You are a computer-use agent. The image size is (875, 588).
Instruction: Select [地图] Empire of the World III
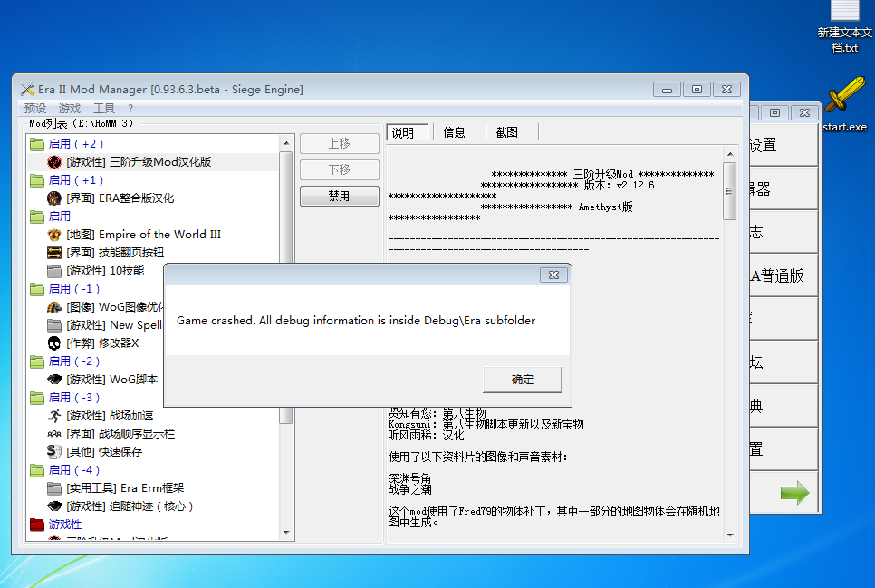click(x=153, y=235)
